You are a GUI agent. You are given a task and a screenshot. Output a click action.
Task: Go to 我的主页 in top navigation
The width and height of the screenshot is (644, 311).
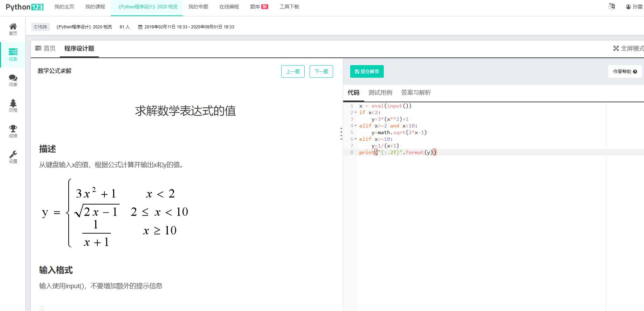[64, 7]
